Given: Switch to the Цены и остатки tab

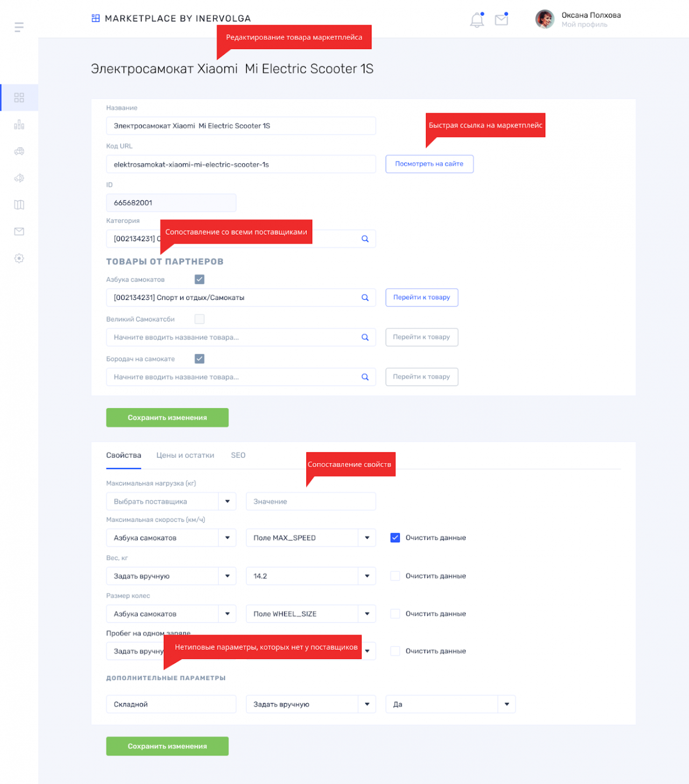Looking at the screenshot, I should (185, 456).
